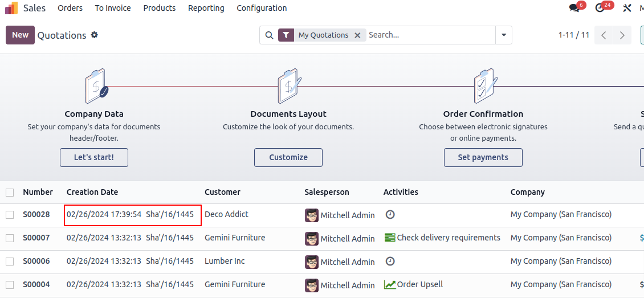
Task: Click the 1-11 / 11 pager counter
Action: [x=574, y=35]
